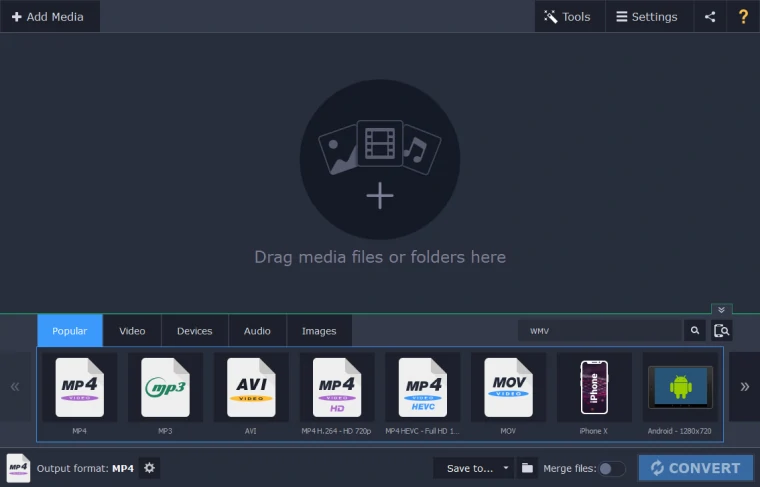Select the MP4 H.264 HD 720p preset

pyautogui.click(x=337, y=393)
